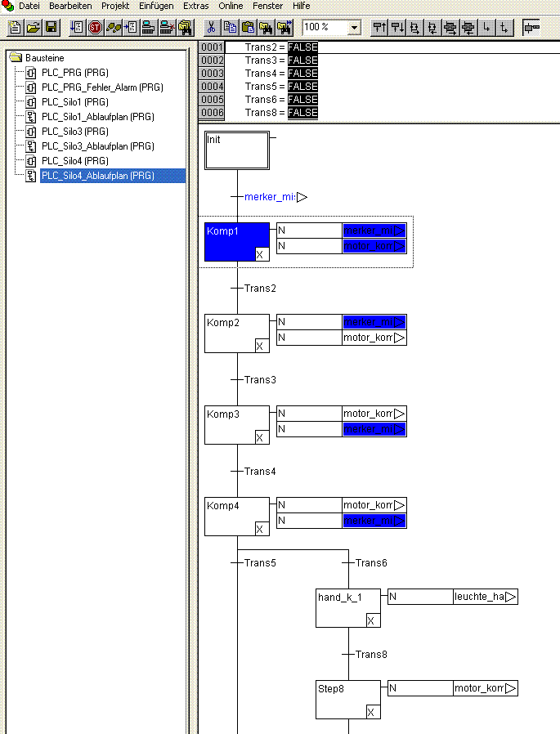Insert an alternative branch to the left

click(432, 27)
